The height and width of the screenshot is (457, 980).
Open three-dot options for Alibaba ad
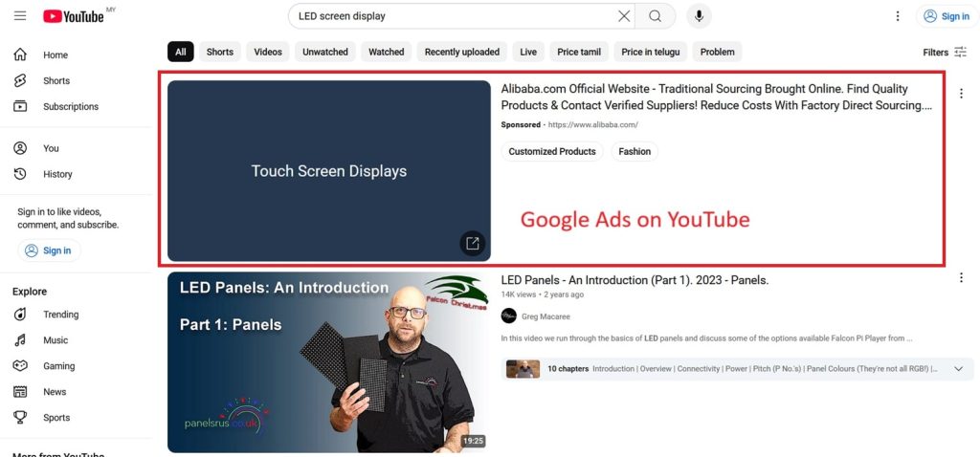(x=961, y=94)
